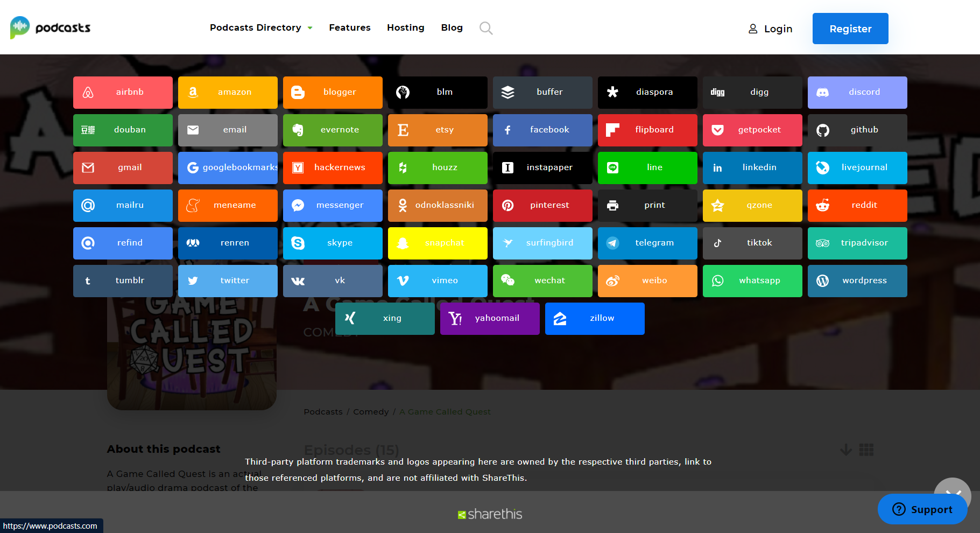Open the Hosting menu item
The image size is (980, 533).
tap(406, 27)
